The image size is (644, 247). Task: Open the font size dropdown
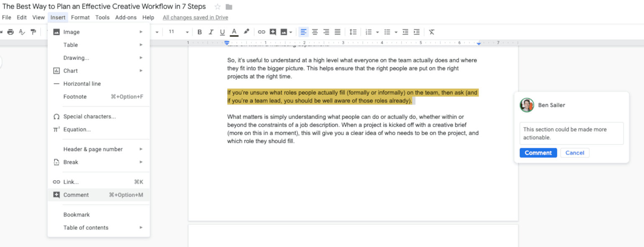coord(187,32)
